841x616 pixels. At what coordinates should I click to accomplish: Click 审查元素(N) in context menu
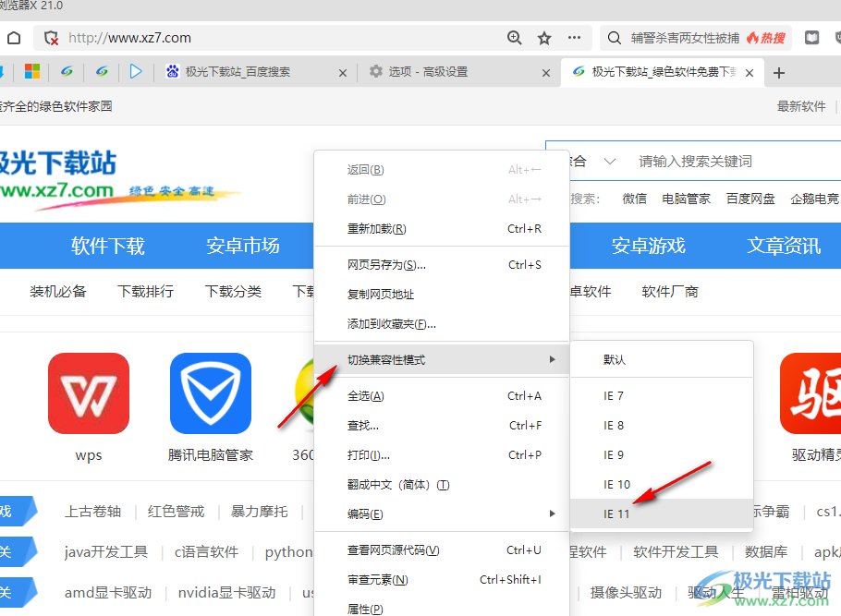point(442,580)
